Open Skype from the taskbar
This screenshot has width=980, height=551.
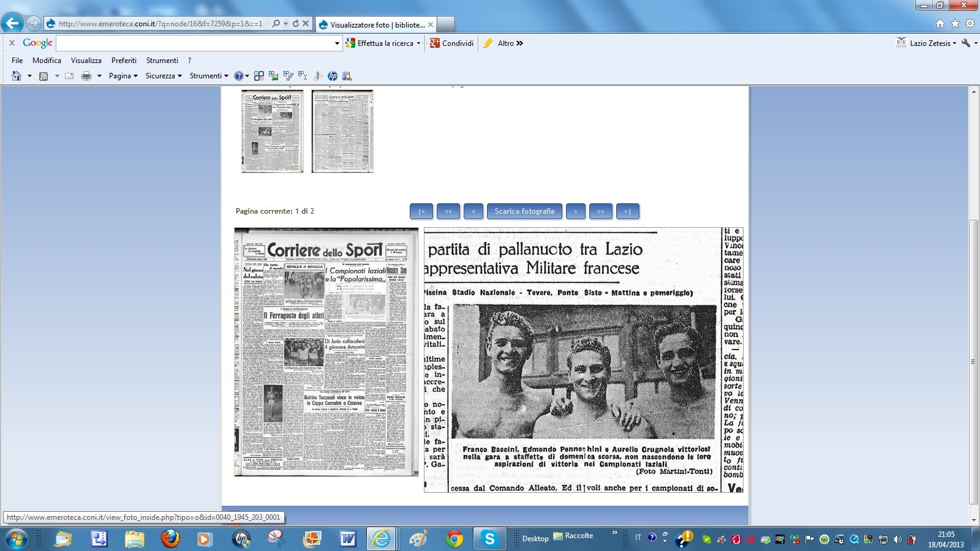click(489, 539)
